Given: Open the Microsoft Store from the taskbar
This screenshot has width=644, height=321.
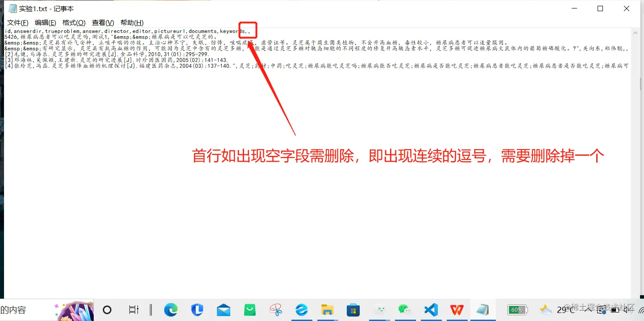Looking at the screenshot, I should pos(353,310).
